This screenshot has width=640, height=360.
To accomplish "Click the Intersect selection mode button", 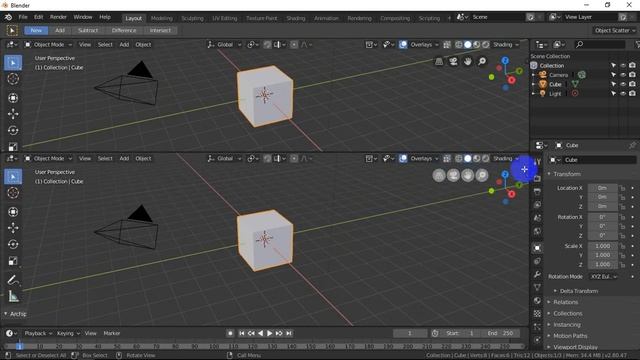I will point(160,31).
